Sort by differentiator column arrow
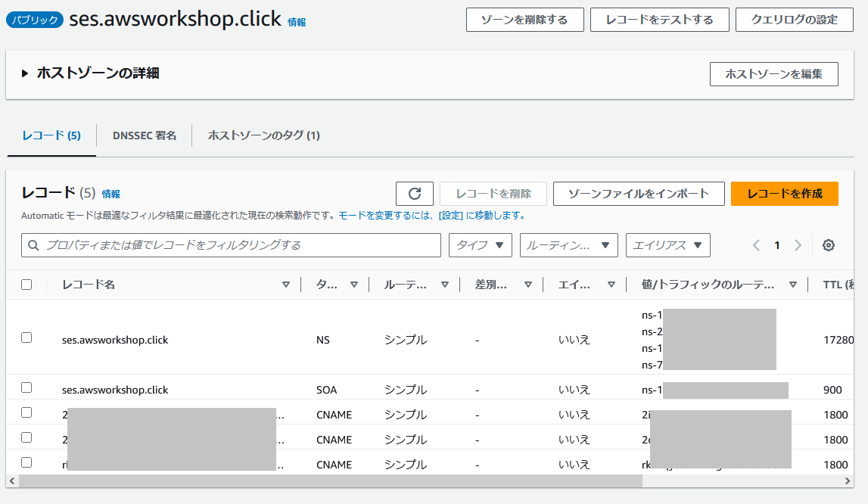 tap(528, 285)
